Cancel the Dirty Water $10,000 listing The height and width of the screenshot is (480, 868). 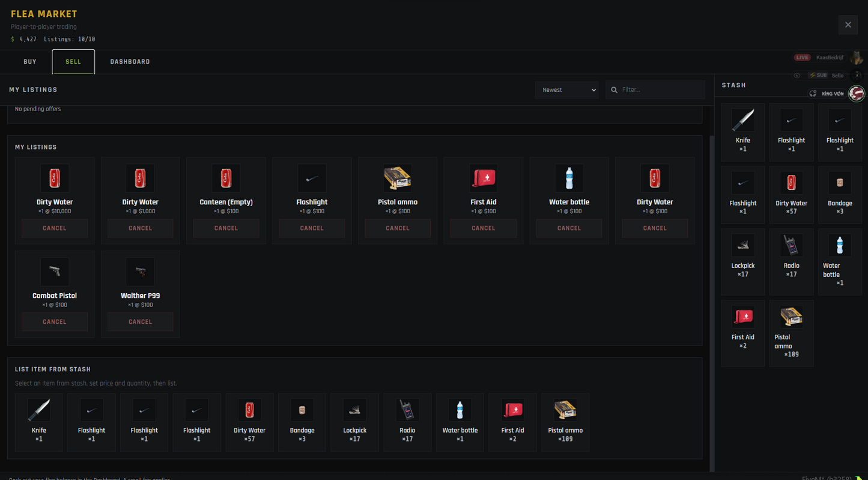click(55, 228)
